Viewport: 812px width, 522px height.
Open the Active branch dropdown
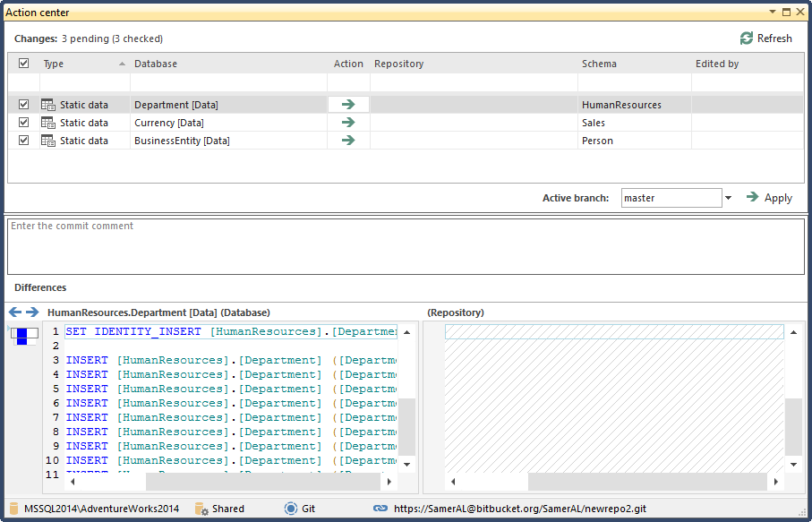click(x=728, y=198)
